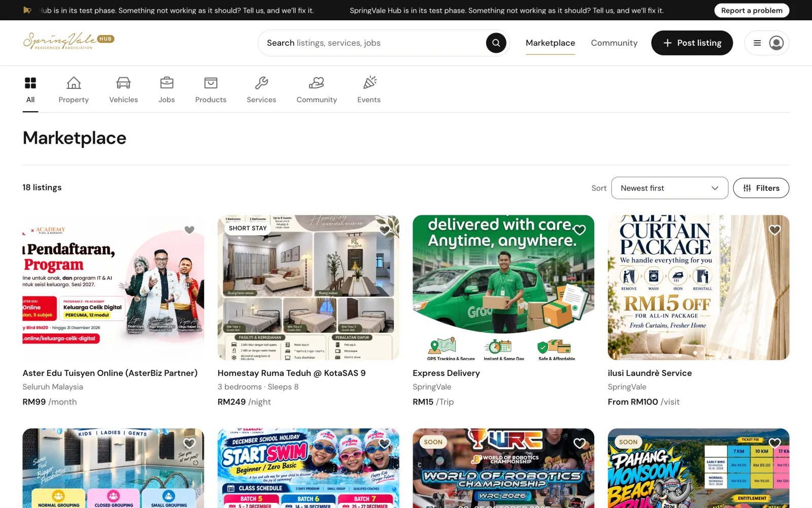Favorite the Pahang Monsoon Beach Run heart
This screenshot has height=508, width=812.
tap(775, 443)
